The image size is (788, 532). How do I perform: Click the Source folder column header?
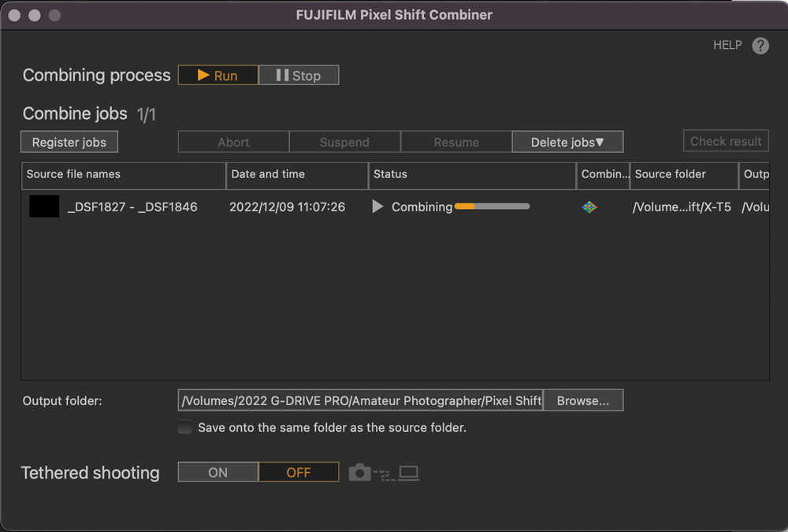pos(684,174)
